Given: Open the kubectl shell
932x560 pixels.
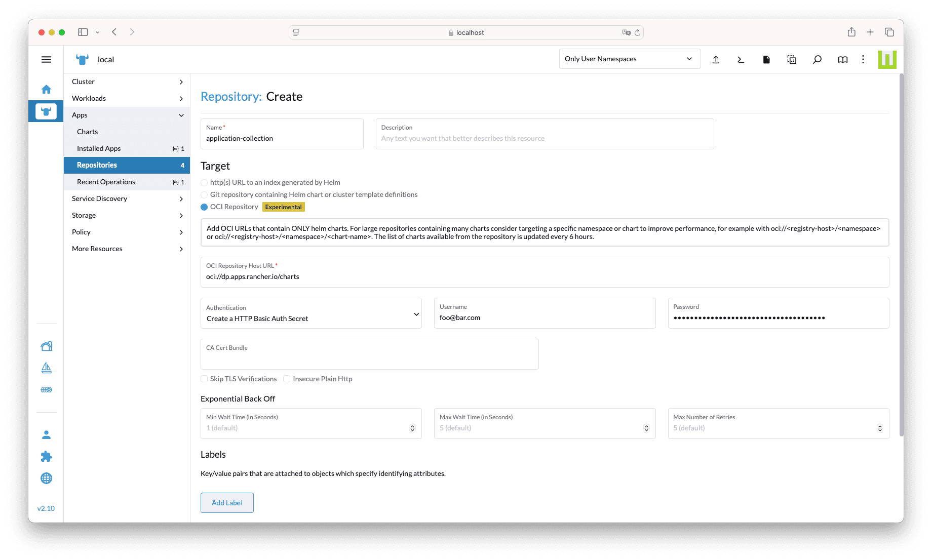Looking at the screenshot, I should (741, 59).
